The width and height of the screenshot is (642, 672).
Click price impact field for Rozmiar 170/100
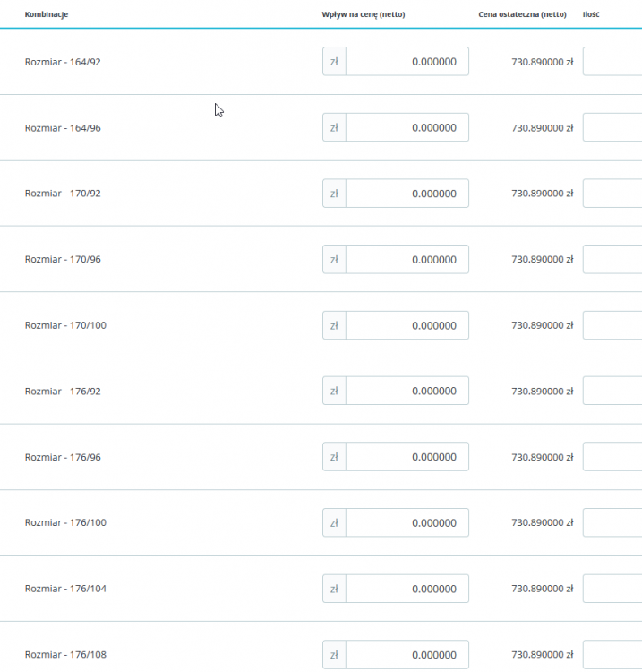(x=407, y=325)
